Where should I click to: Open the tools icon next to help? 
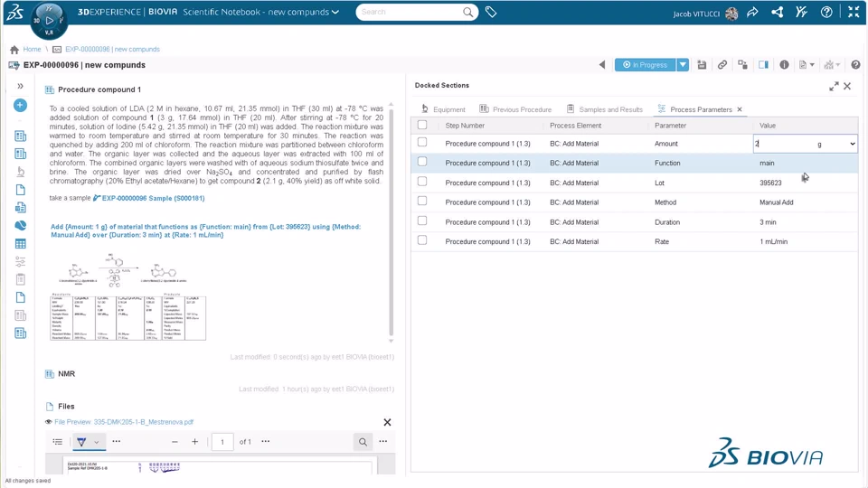coord(802,12)
